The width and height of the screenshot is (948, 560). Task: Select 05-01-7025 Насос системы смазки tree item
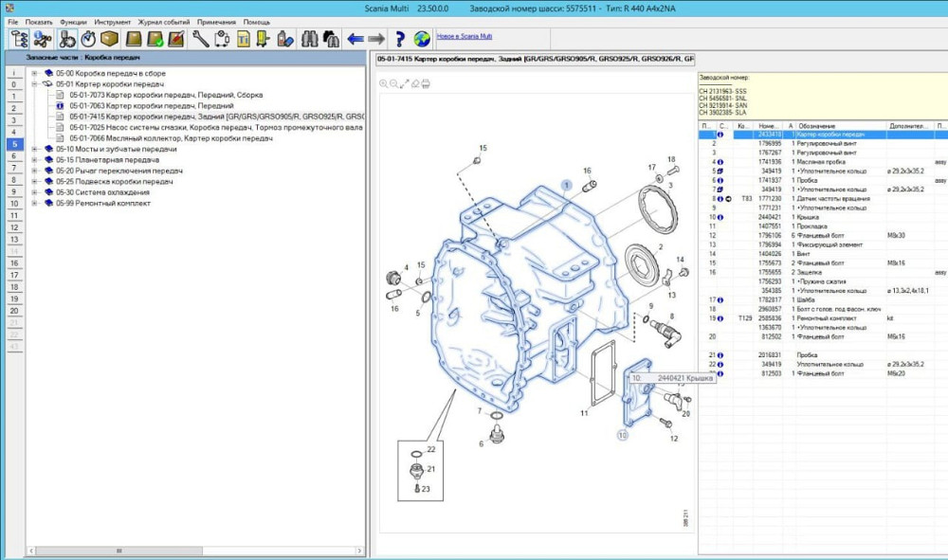click(210, 127)
